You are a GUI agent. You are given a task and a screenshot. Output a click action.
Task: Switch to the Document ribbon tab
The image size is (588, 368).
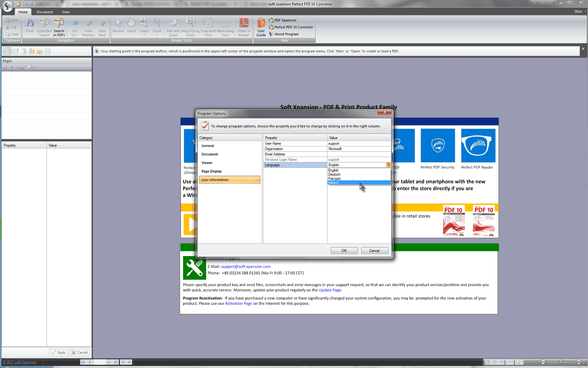pos(45,12)
